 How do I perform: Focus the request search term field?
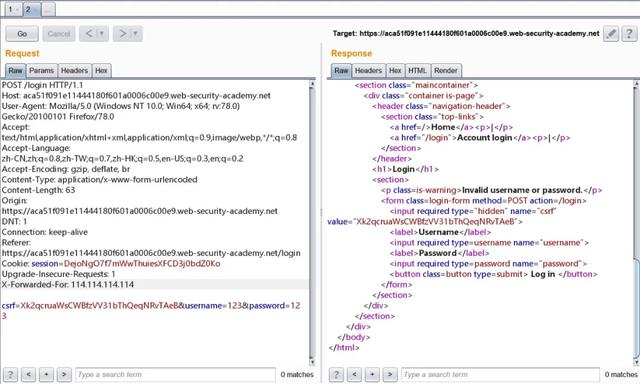pos(176,374)
